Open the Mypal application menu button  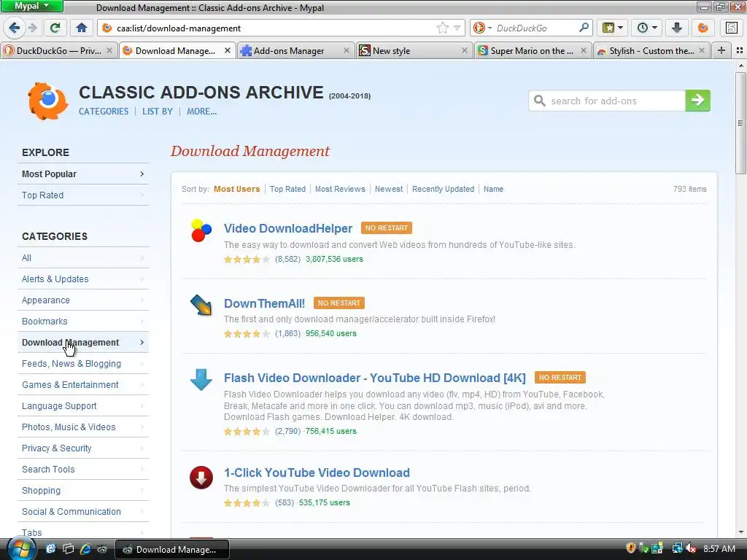31,6
